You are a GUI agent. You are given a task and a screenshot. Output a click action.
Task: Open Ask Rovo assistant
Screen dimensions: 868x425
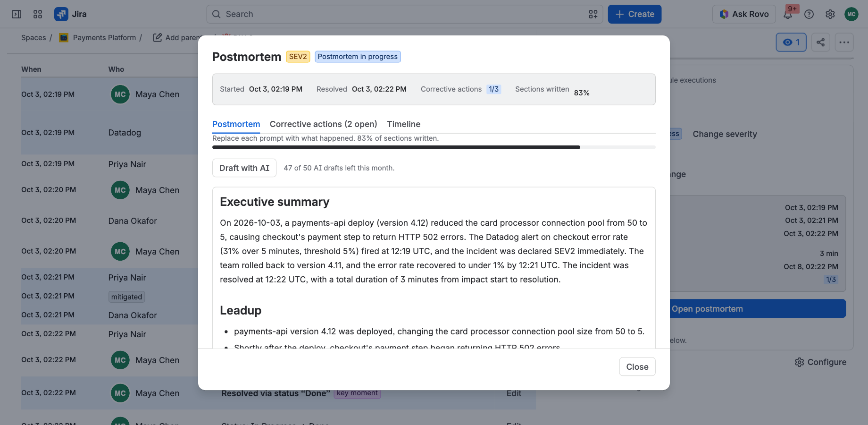(744, 14)
